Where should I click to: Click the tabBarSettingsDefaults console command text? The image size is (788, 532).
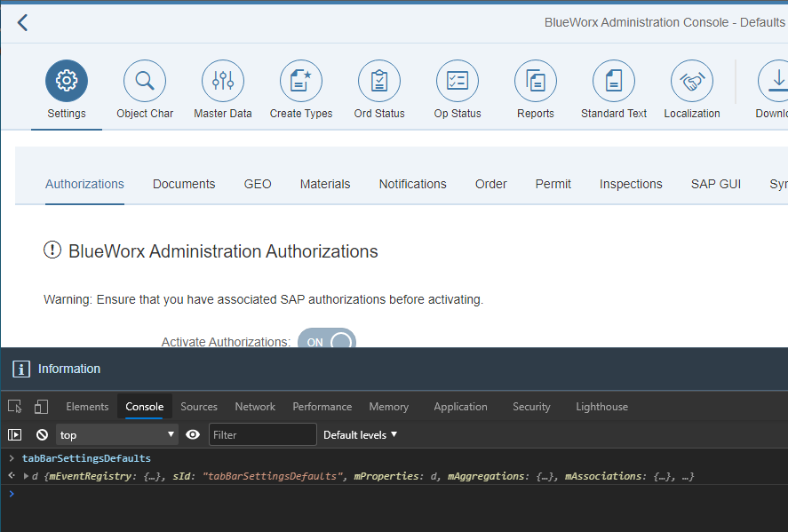tap(86, 458)
